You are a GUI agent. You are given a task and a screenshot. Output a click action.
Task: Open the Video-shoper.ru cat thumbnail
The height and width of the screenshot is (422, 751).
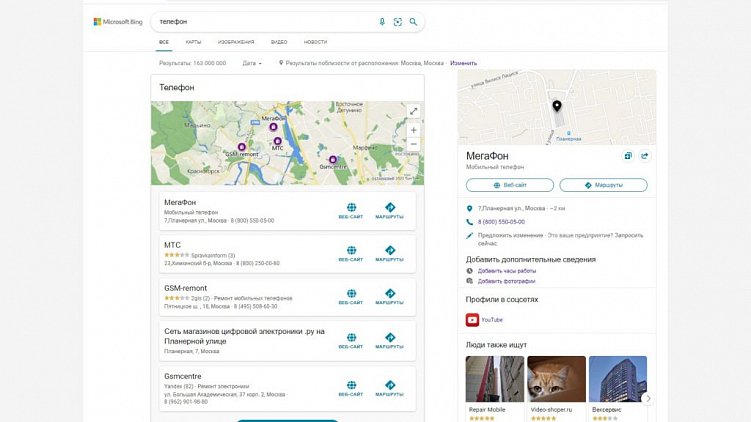[x=557, y=379]
